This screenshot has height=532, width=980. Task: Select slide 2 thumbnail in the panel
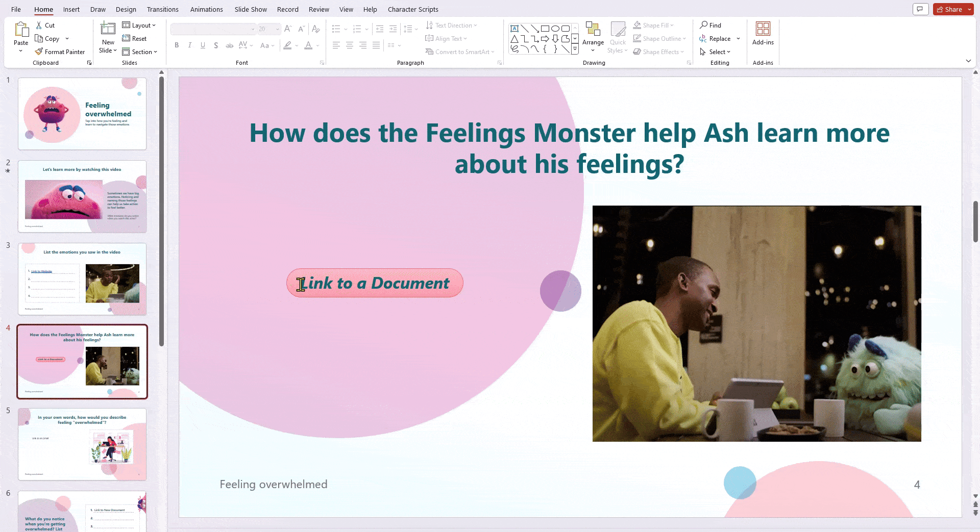pyautogui.click(x=82, y=196)
